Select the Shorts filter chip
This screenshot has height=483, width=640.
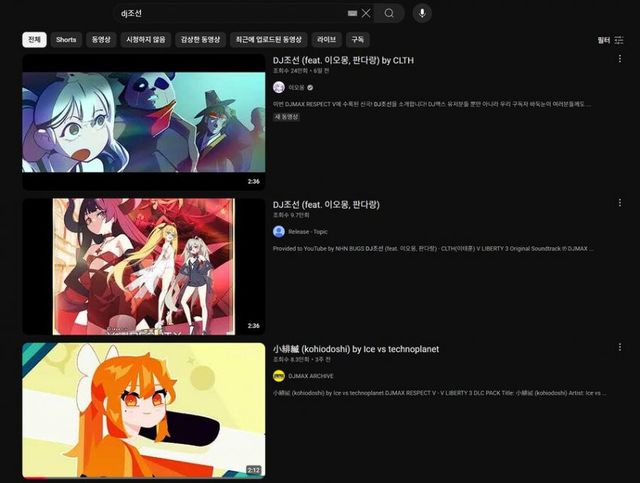[66, 40]
